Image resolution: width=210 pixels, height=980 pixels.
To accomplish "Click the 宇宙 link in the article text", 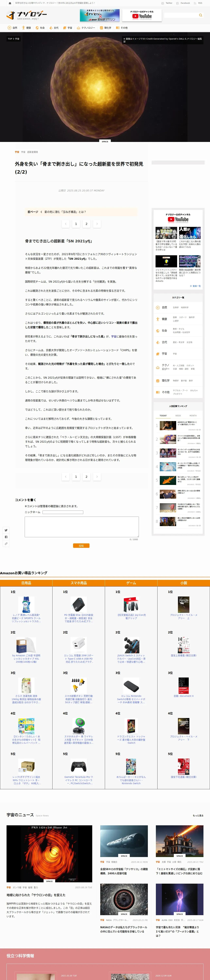I will pos(114,336).
